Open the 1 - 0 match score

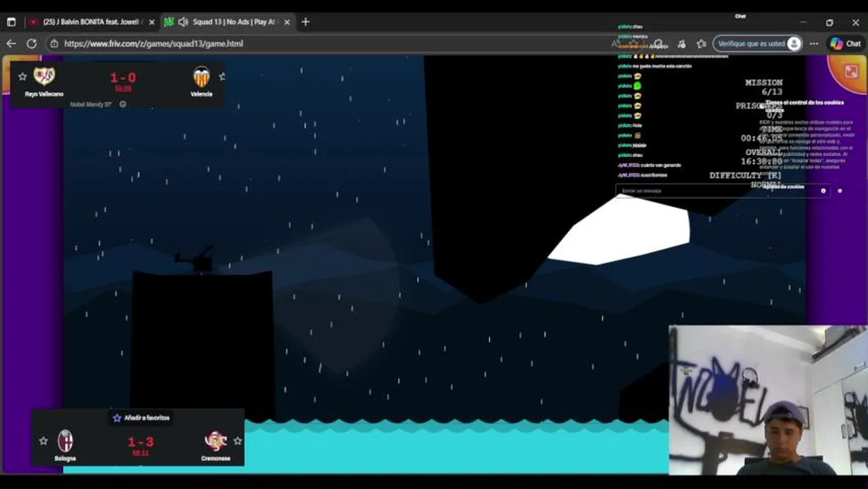click(123, 77)
